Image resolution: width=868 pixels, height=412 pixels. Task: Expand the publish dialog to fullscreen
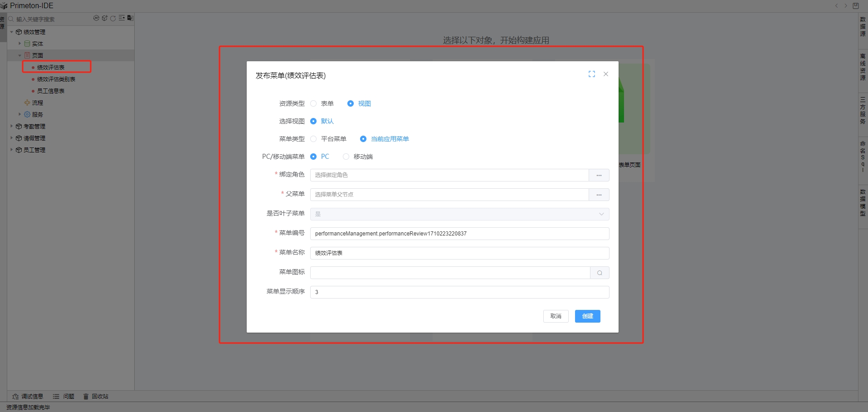tap(591, 74)
